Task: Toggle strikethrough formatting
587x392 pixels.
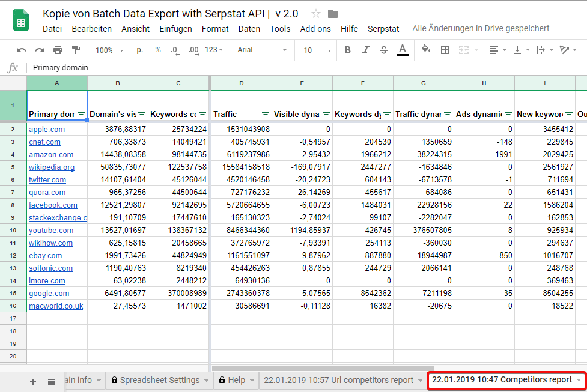Action: [384, 50]
